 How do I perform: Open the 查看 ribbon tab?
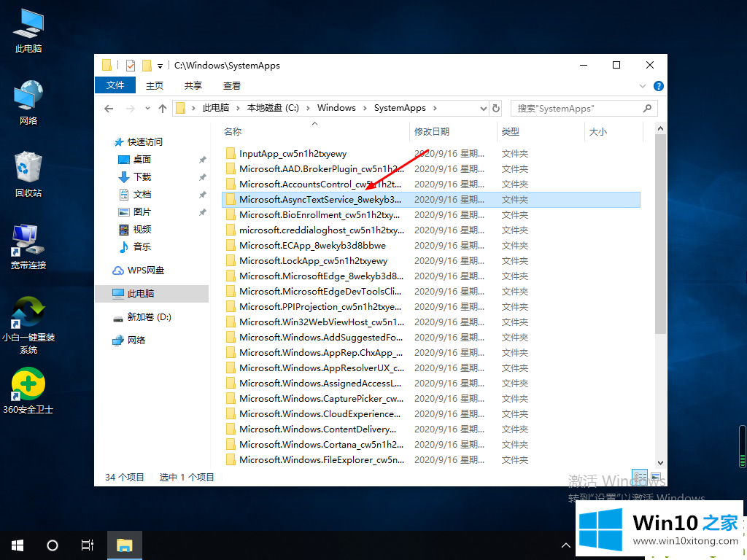pos(231,86)
